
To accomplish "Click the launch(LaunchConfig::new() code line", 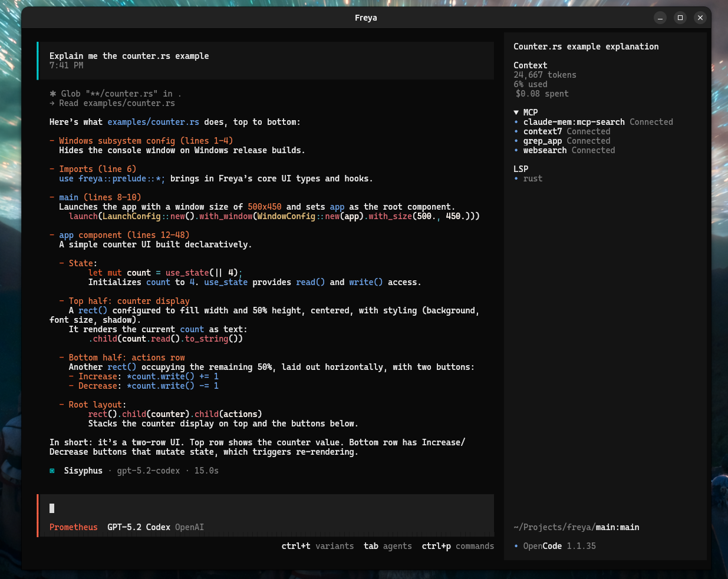I will click(x=274, y=216).
